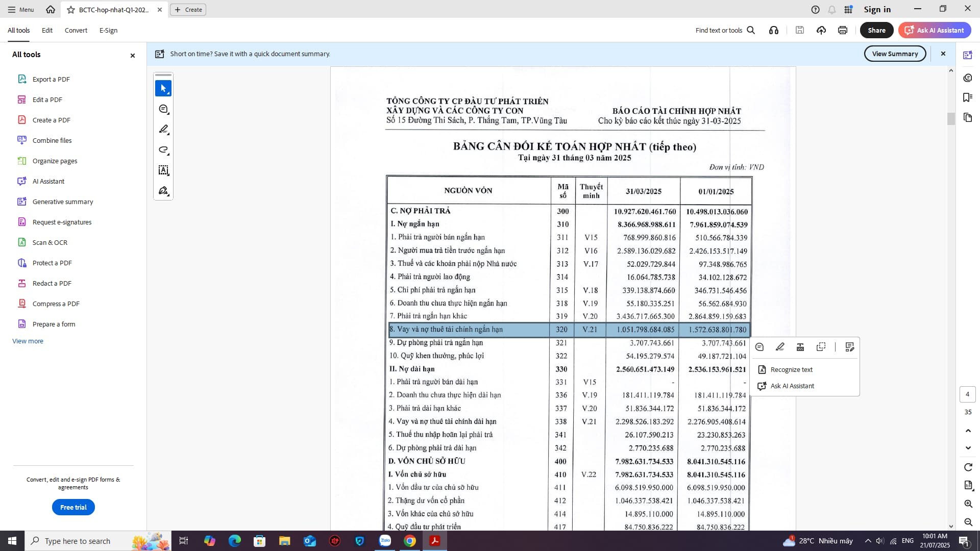This screenshot has height=551, width=980.
Task: Rotate the page view clockwise
Action: click(x=968, y=467)
